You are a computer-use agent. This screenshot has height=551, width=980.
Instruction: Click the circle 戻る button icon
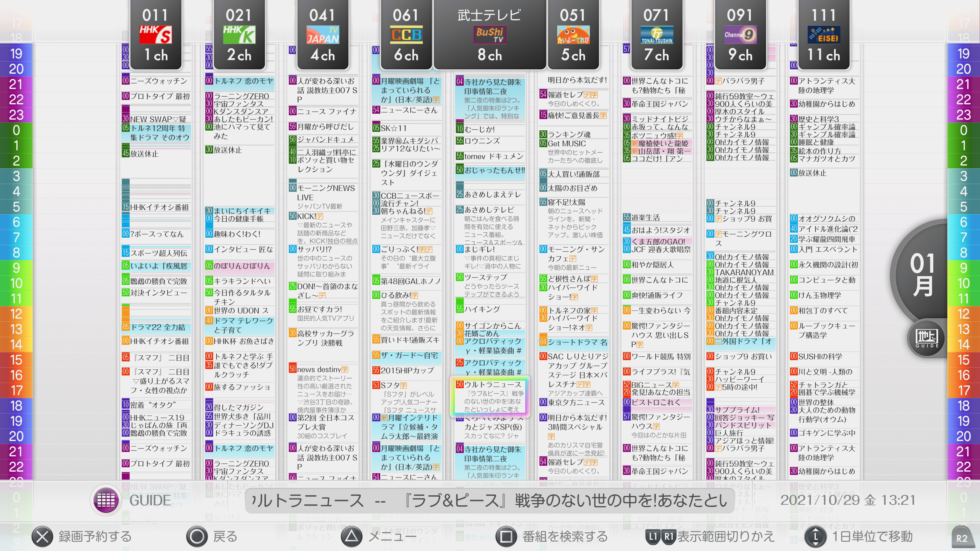point(197,536)
